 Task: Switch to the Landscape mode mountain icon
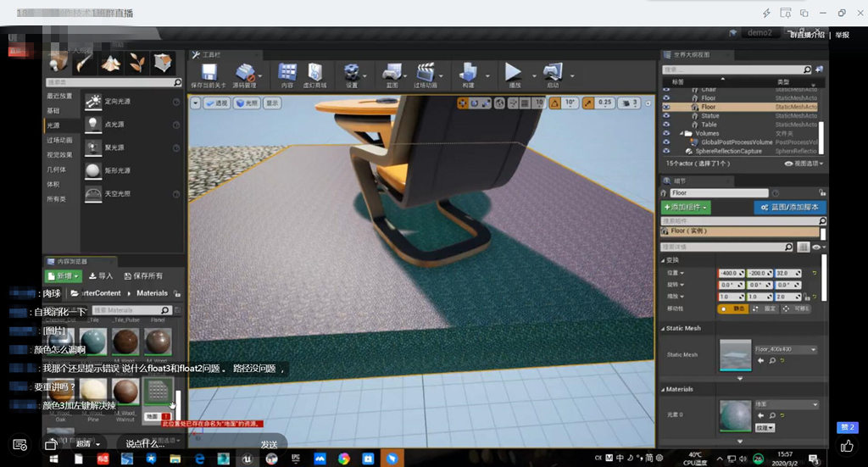pyautogui.click(x=111, y=63)
